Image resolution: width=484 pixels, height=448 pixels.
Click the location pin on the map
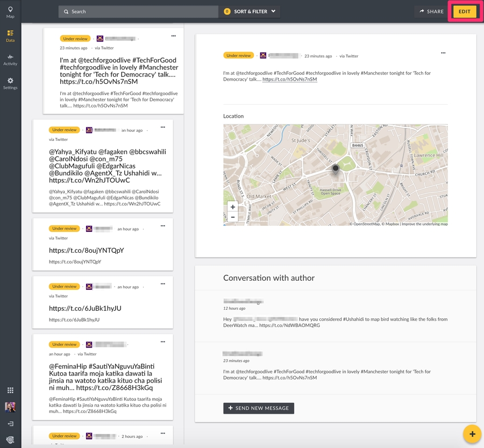(x=336, y=169)
